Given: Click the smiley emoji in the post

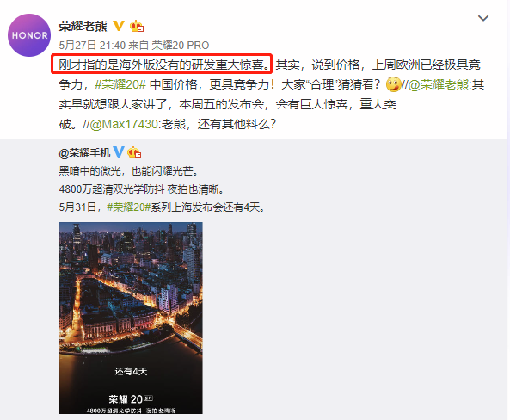Looking at the screenshot, I should (x=393, y=84).
